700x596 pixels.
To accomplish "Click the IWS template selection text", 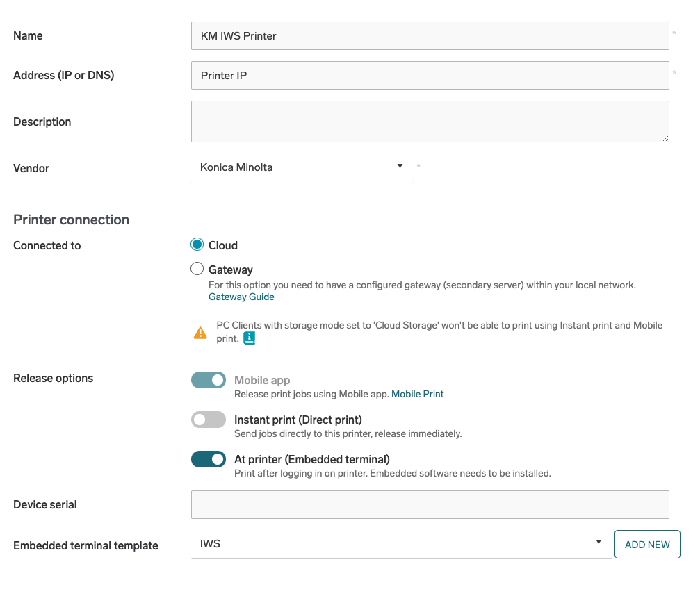I will tap(211, 544).
